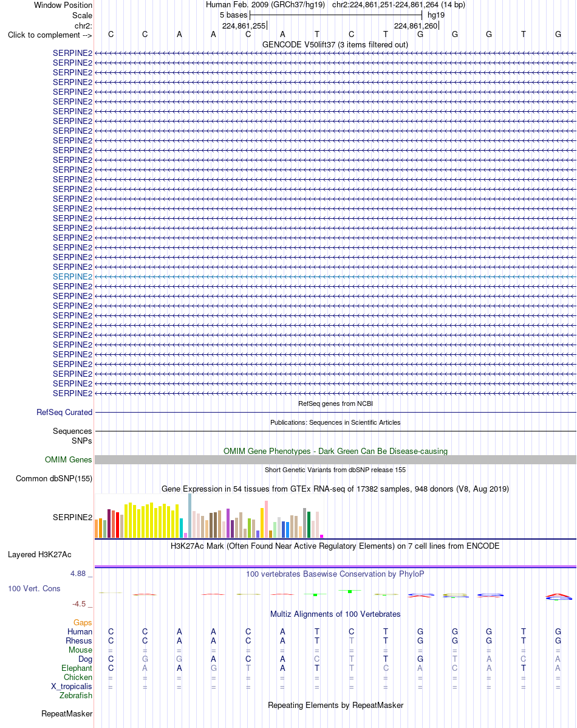The height and width of the screenshot is (728, 577).
Task: Click the 'SNPs' track label
Action: tap(82, 441)
